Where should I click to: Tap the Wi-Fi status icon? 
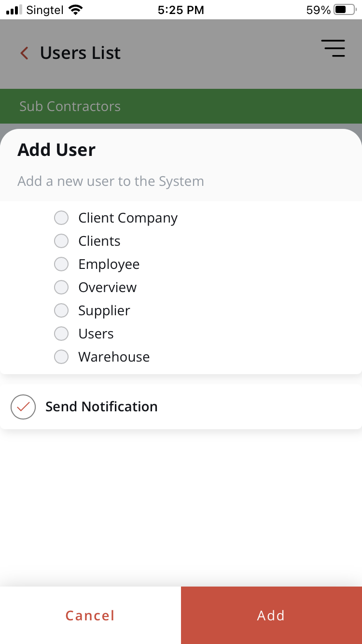coord(75,10)
